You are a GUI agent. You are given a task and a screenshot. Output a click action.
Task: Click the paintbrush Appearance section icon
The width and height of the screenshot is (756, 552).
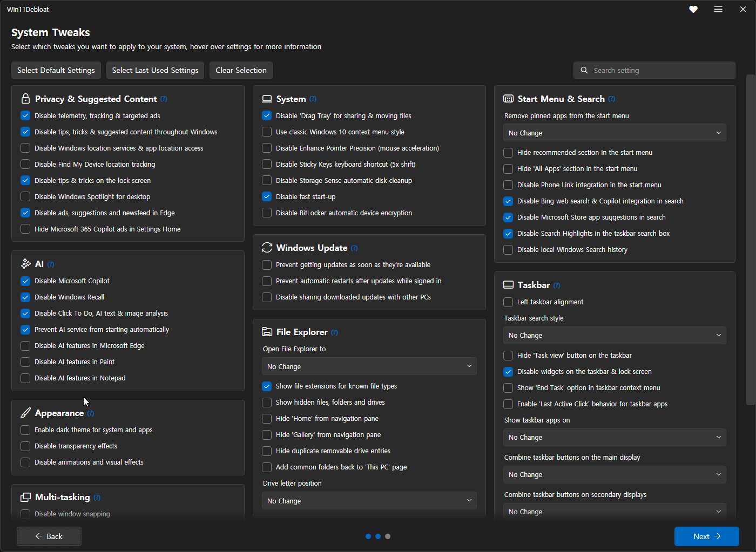pos(25,413)
